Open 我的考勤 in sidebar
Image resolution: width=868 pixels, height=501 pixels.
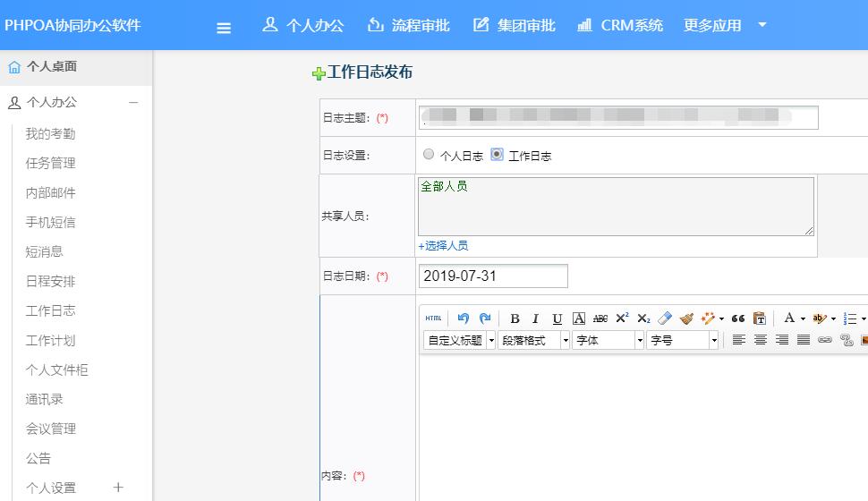[x=50, y=133]
